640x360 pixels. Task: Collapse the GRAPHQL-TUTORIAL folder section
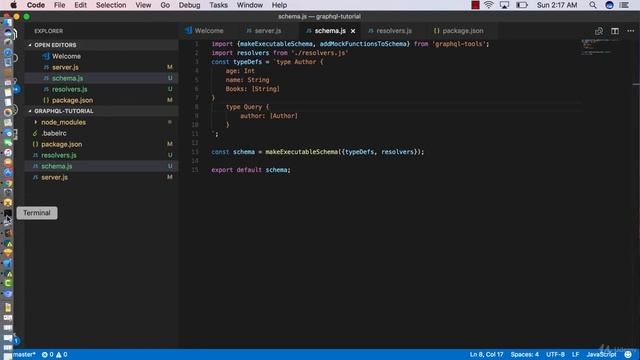coord(64,111)
